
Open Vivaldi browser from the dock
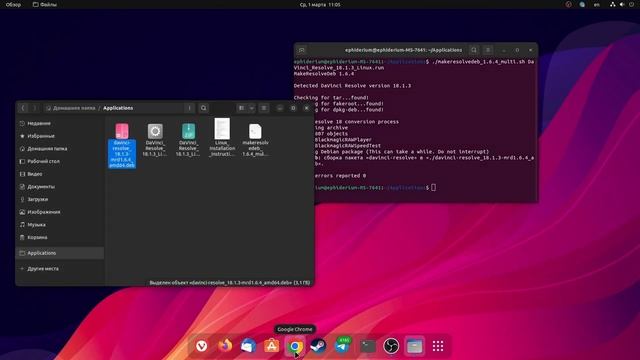(201, 346)
